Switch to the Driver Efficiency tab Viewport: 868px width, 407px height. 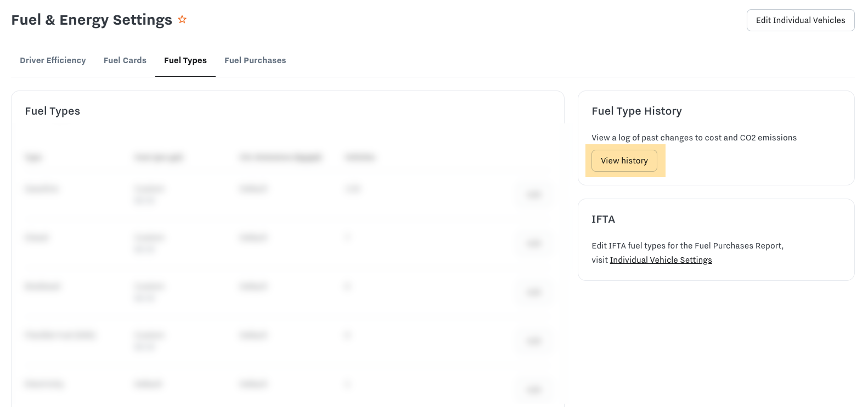[x=53, y=60]
